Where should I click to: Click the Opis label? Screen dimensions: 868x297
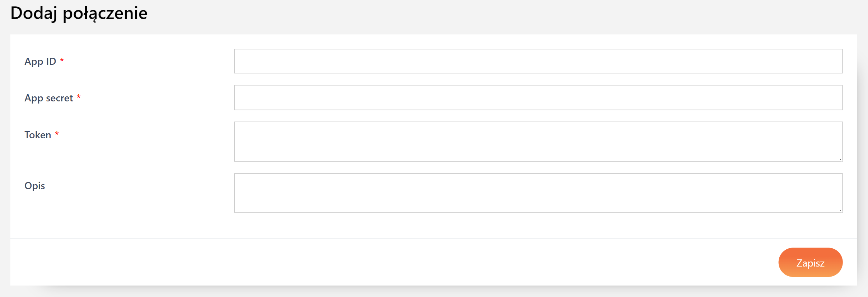click(x=35, y=186)
